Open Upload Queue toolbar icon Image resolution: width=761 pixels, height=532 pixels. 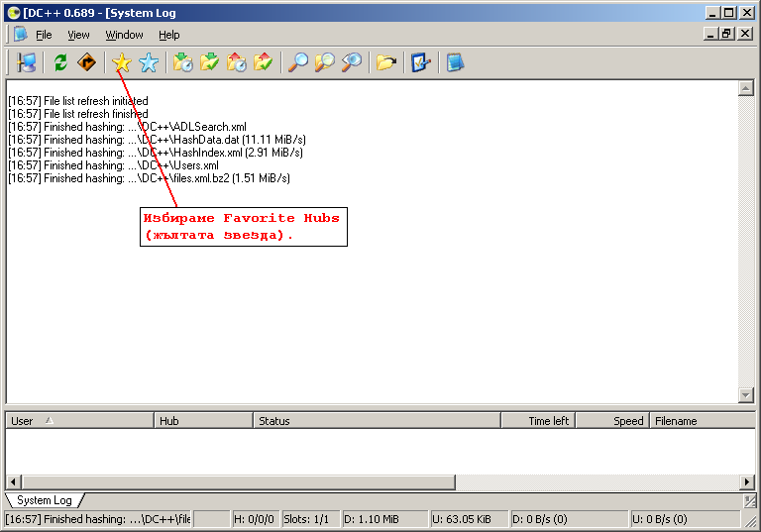[x=237, y=62]
